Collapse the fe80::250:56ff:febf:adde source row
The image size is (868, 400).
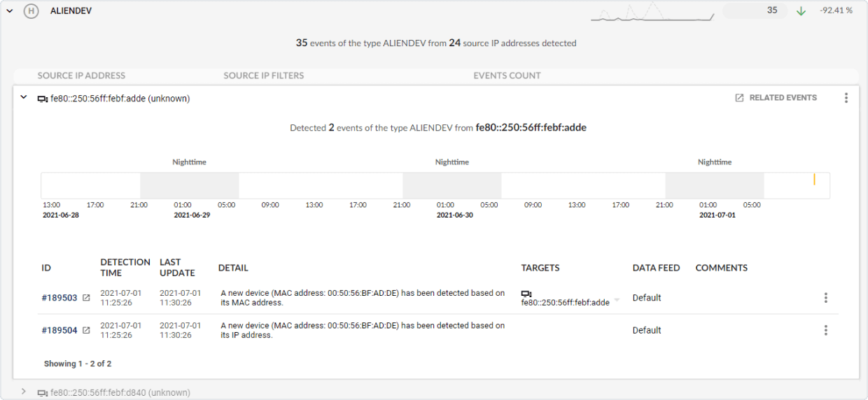coord(23,98)
